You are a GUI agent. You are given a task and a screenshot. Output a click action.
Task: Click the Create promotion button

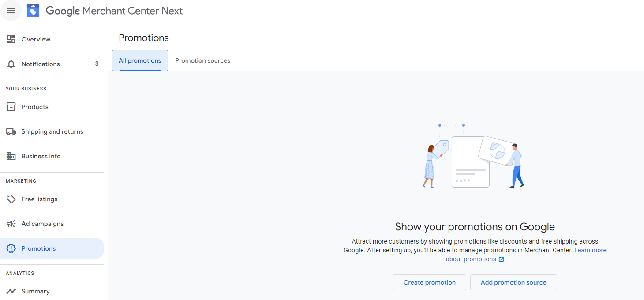pyautogui.click(x=429, y=282)
